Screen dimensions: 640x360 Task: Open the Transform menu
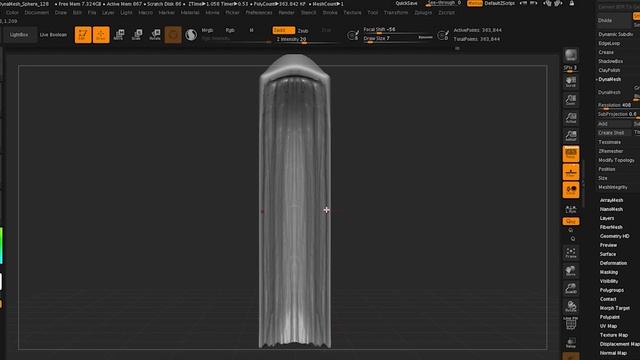tap(396, 13)
